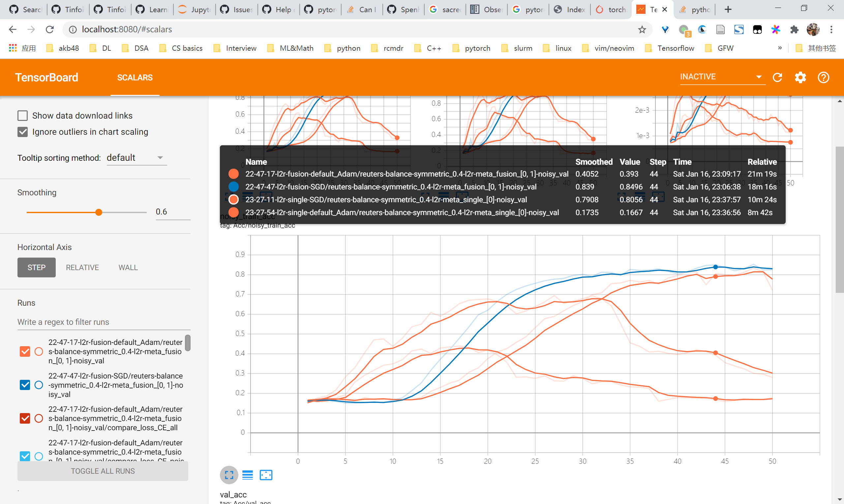844x504 pixels.
Task: Select only first fusion-default_Adam run radio
Action: [x=39, y=351]
